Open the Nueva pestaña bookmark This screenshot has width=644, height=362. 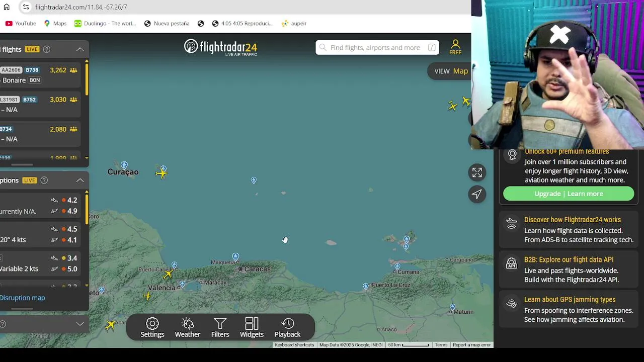tap(167, 23)
